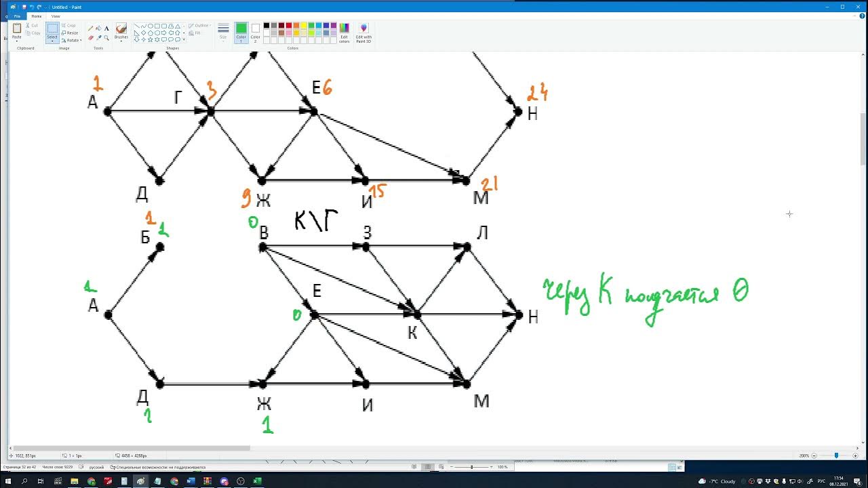Choose the purple color swatch
868x488 pixels.
point(334,25)
